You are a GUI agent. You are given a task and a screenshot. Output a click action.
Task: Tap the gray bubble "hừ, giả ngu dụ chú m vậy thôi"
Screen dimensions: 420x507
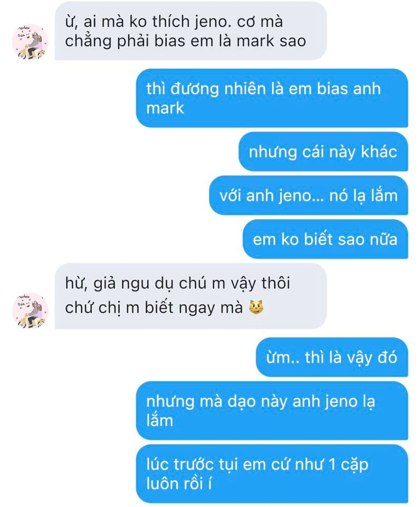point(190,296)
